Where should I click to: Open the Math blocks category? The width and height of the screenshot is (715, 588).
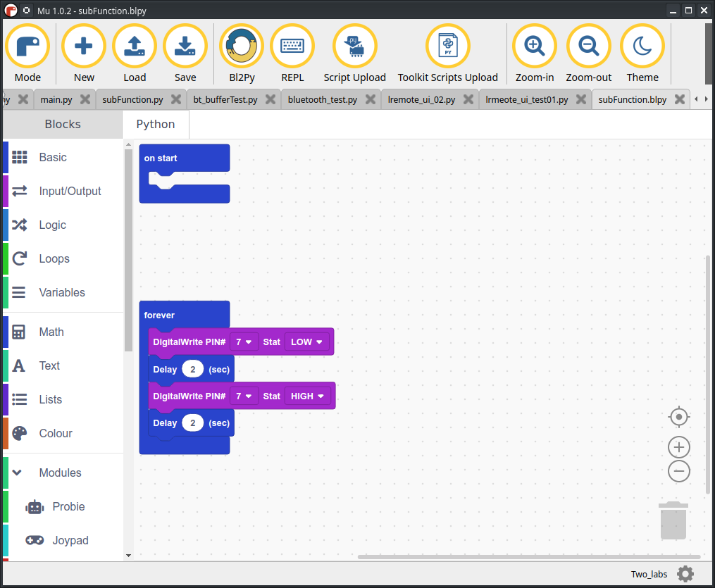(x=63, y=332)
